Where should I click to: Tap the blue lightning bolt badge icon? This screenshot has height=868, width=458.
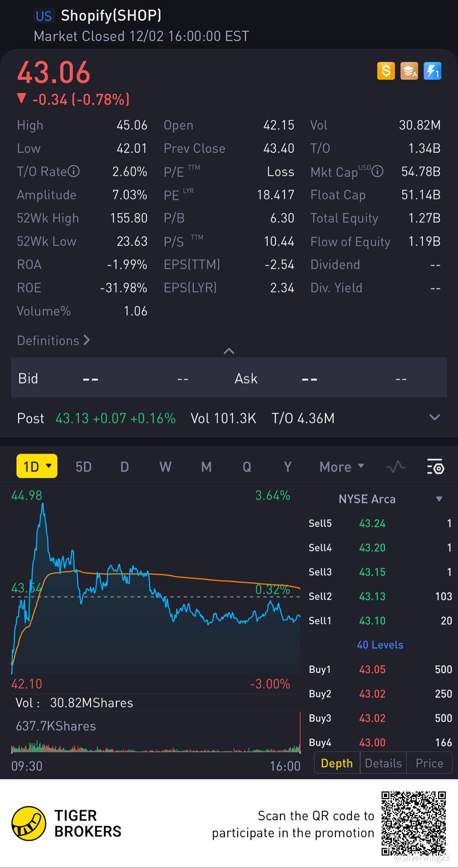(x=432, y=71)
